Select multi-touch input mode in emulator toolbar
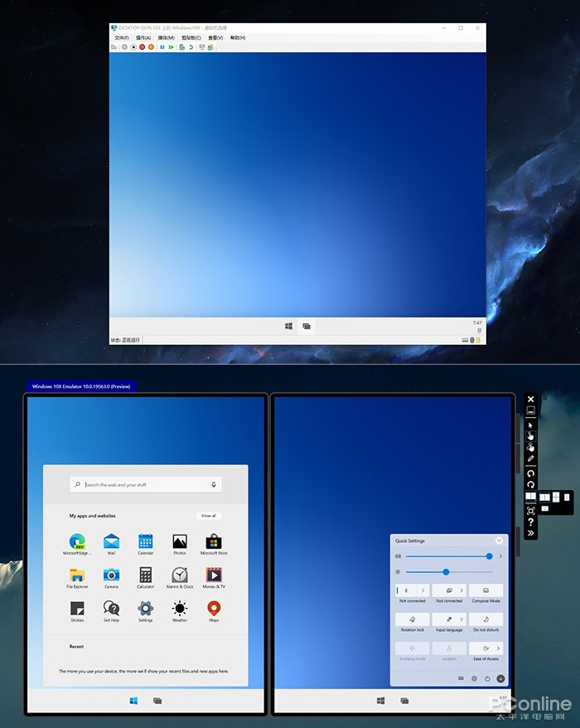 point(530,447)
